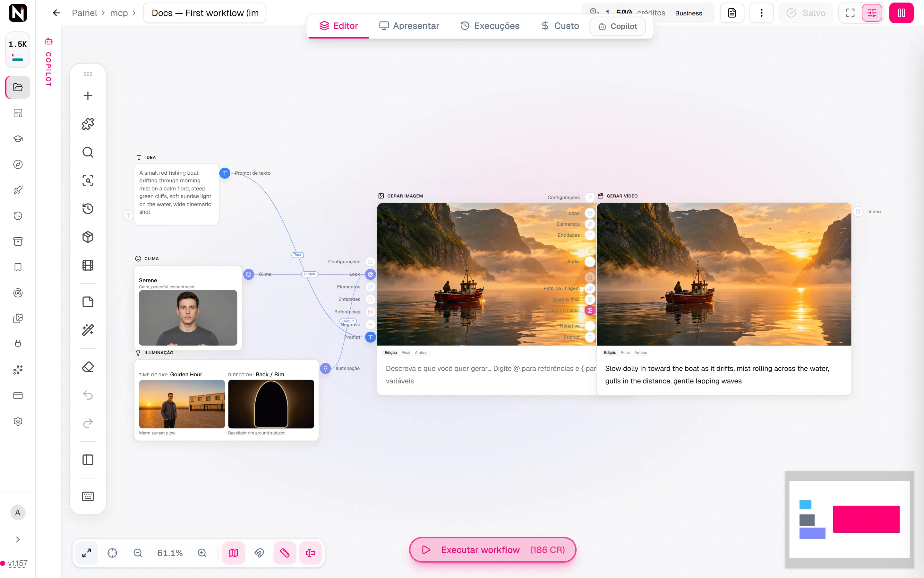
Task: Open the puzzle-piece components tool
Action: click(x=88, y=124)
